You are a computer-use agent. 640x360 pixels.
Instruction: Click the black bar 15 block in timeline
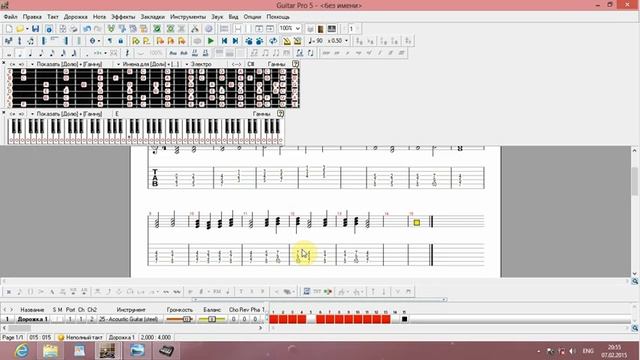[404, 319]
